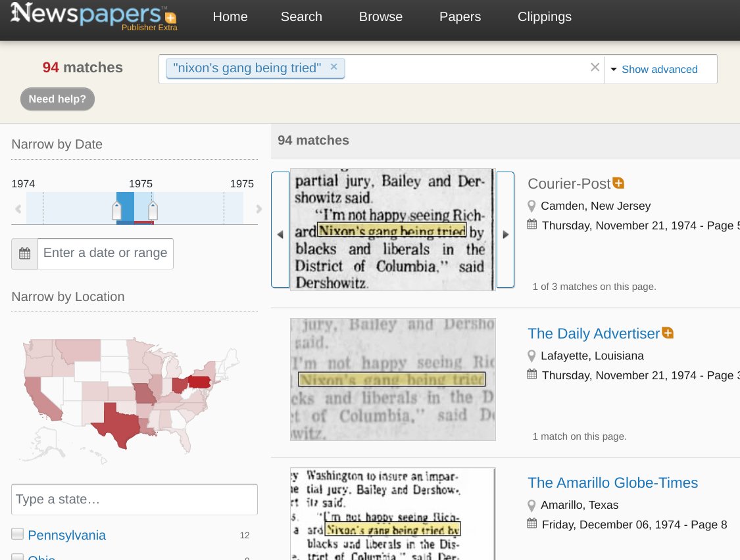
Task: Open the Courier-Post clipping thumbnail
Action: click(393, 230)
